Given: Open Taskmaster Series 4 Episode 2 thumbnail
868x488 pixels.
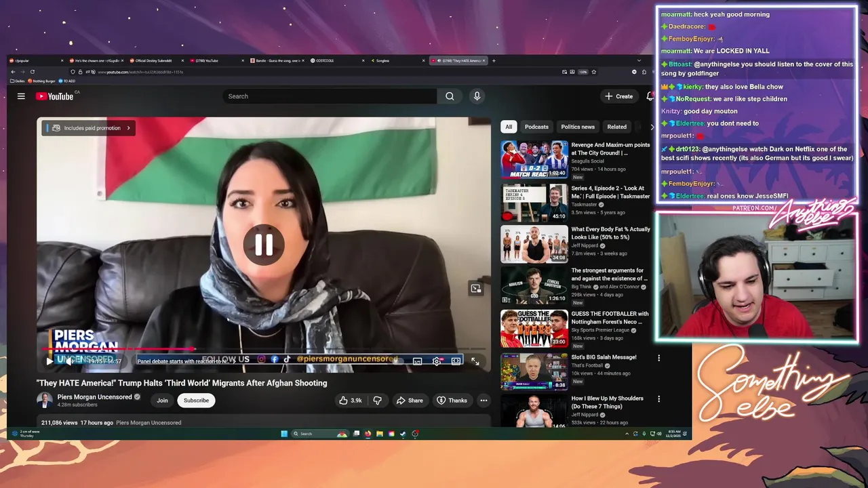Looking at the screenshot, I should tap(534, 202).
